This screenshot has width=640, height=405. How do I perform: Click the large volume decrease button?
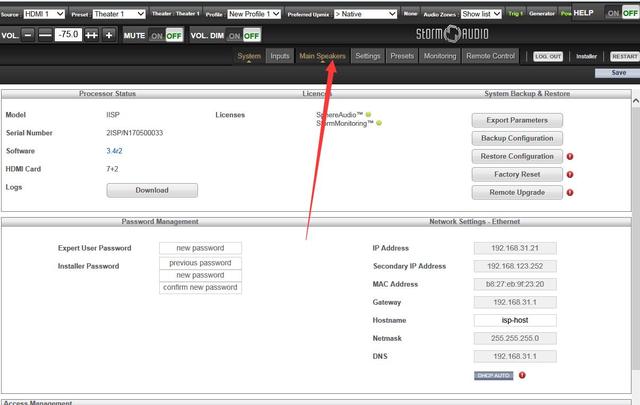45,34
